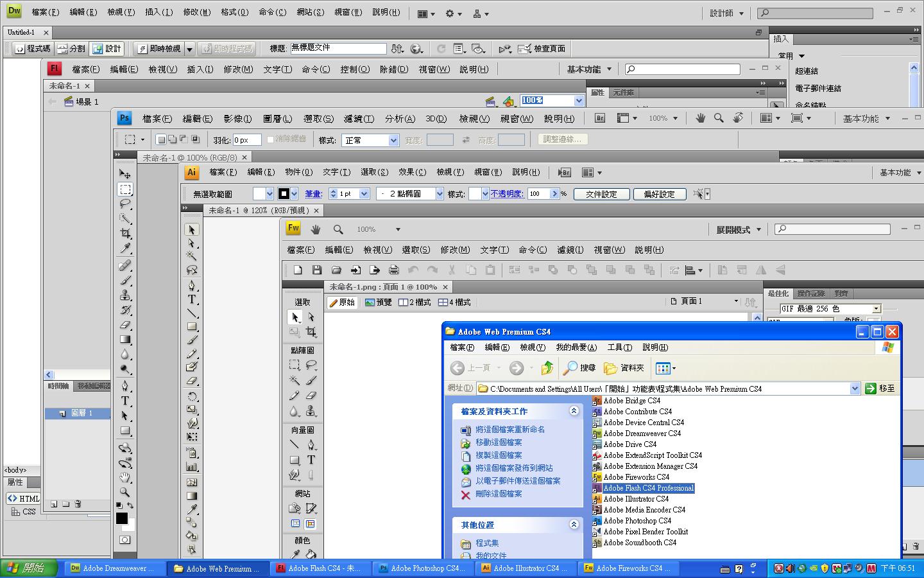Screen dimensions: 924x578
Task: Pick the Magic Wand tool in Fireworks
Action: click(x=295, y=380)
